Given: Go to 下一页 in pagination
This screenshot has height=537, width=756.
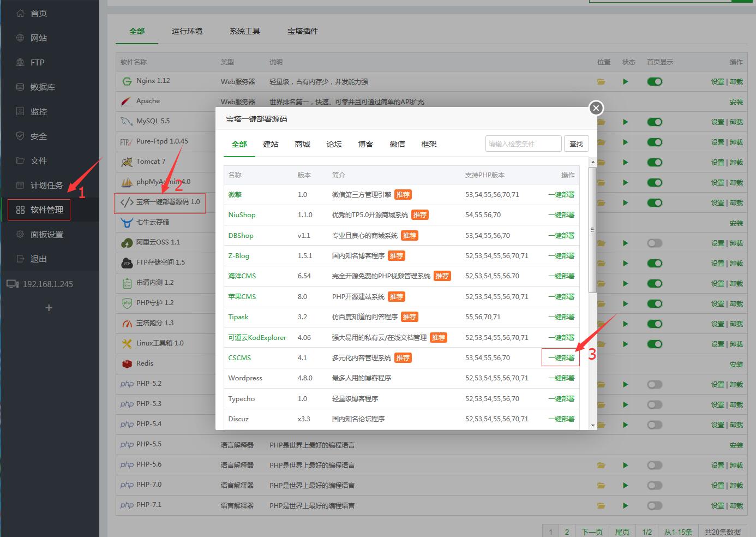Looking at the screenshot, I should (x=592, y=532).
